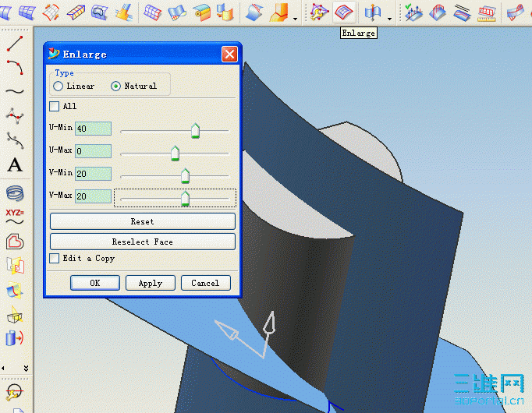Image resolution: width=532 pixels, height=413 pixels.
Task: Click the Reselect Face button
Action: tap(143, 242)
